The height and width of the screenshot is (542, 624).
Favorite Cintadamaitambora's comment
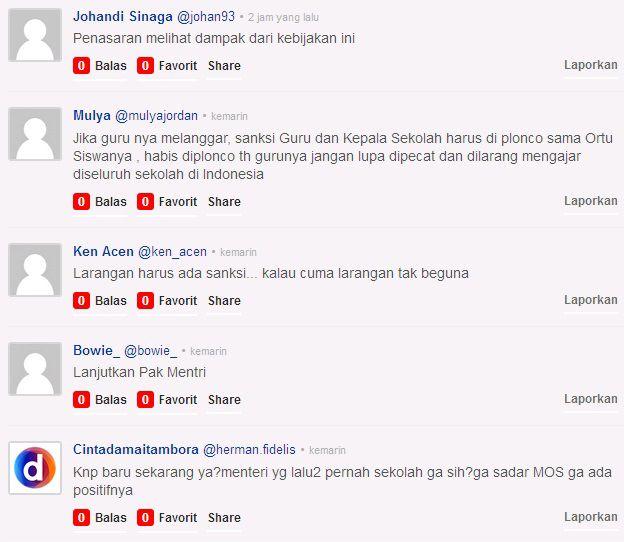178,518
